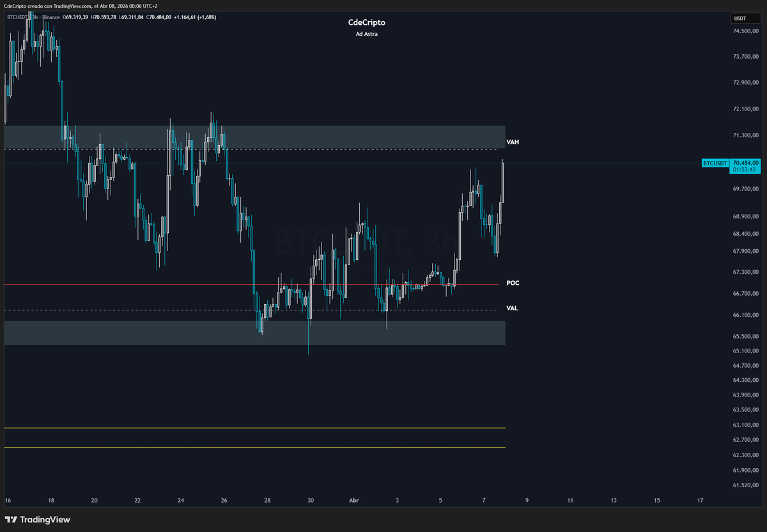Click the 63.900,00 price axis label
This screenshot has height=532, width=767.
(x=745, y=395)
